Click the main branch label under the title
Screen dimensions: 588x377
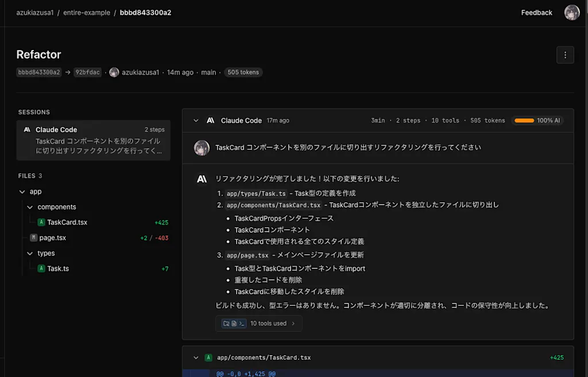(208, 72)
